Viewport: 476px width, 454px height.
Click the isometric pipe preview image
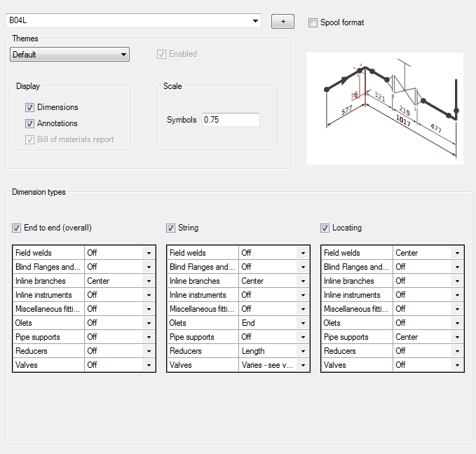tap(385, 108)
